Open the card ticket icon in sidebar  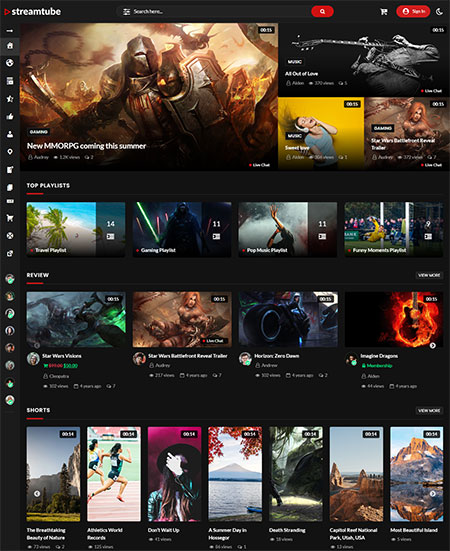10,201
